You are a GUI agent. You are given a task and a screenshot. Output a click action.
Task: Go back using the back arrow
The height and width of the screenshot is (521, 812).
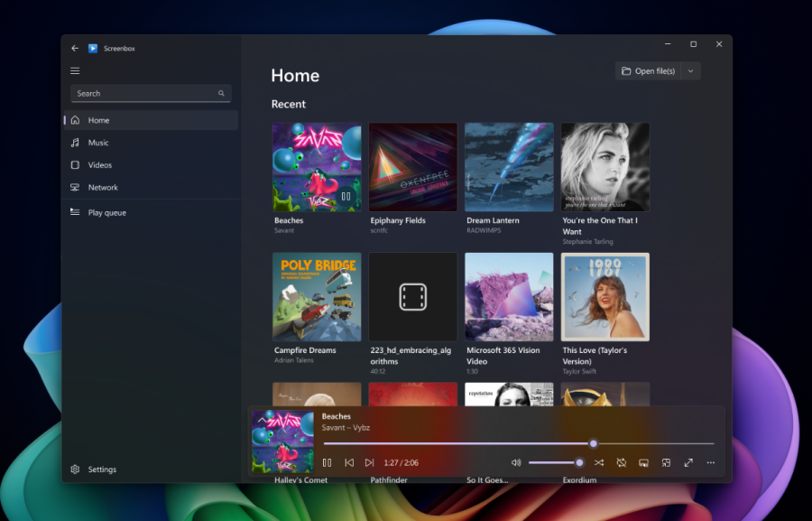(x=75, y=48)
